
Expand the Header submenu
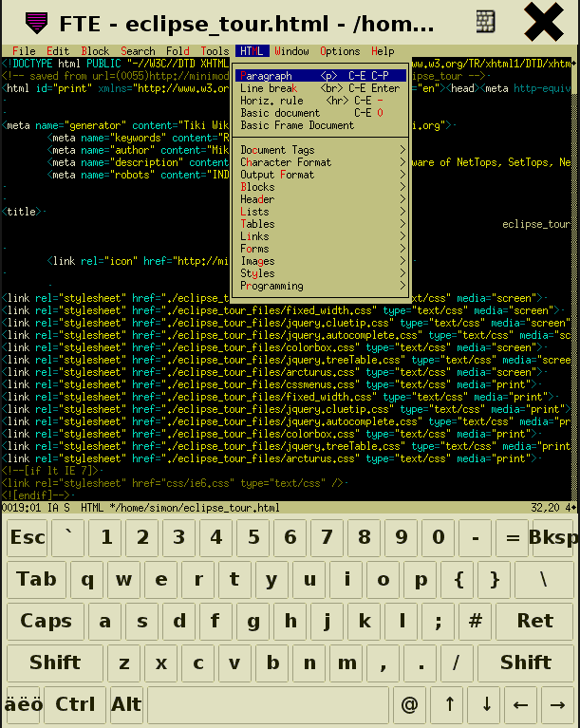(x=321, y=199)
